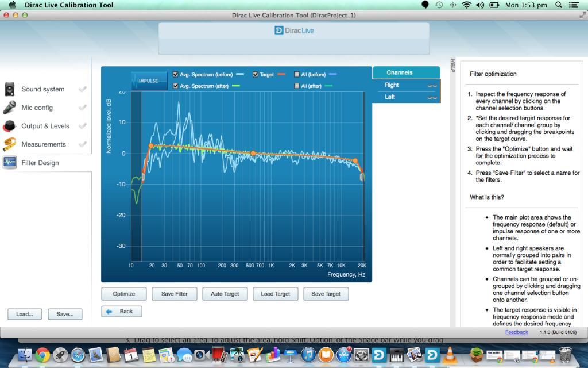Click the Output & Levels knob icon
Viewport: 588px width, 368px height.
9,126
